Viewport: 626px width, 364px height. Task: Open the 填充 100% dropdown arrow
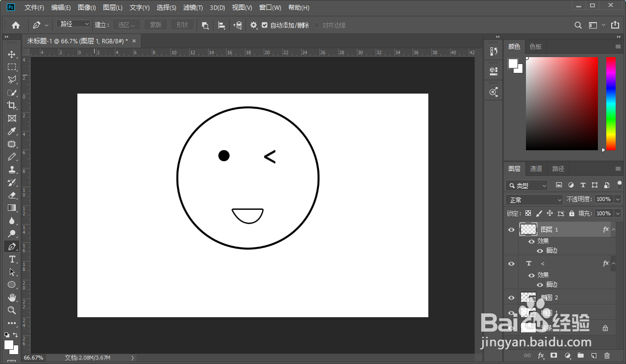point(618,213)
